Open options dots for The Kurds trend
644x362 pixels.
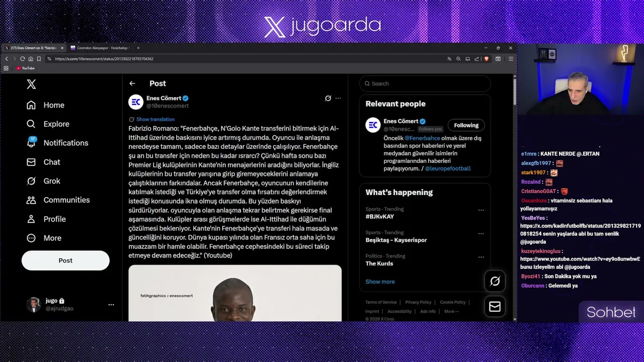tap(481, 257)
